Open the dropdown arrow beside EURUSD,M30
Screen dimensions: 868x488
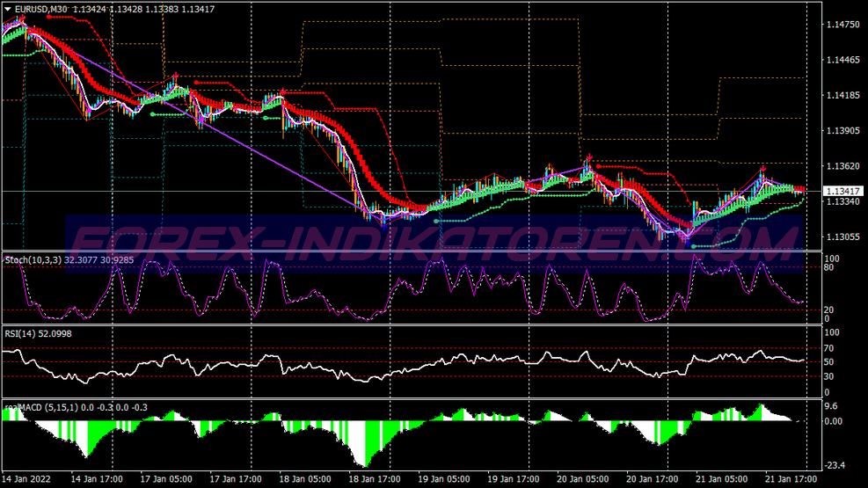(7, 9)
